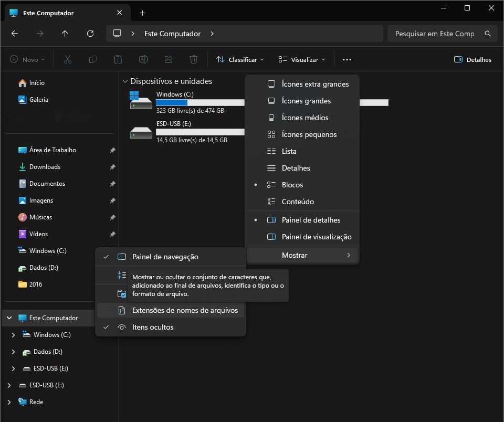
Task: Click the Share icon in toolbar
Action: (x=169, y=60)
